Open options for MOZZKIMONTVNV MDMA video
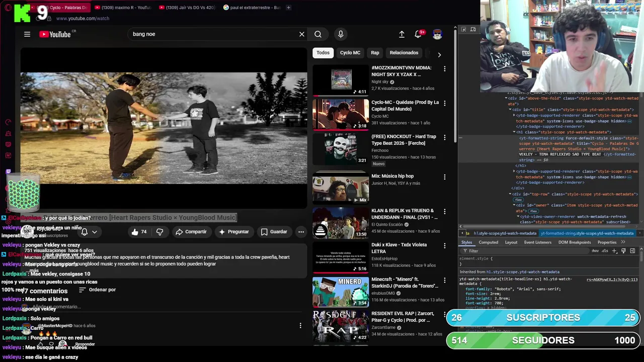 tap(444, 68)
